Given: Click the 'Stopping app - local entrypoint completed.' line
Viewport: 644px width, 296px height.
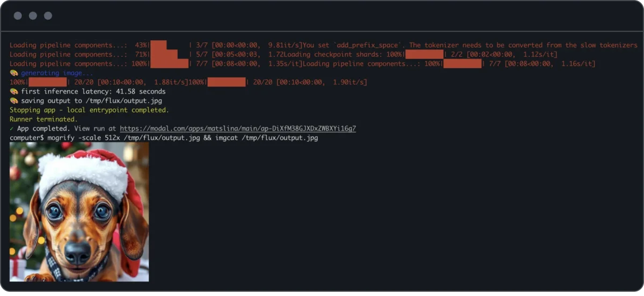Looking at the screenshot, I should [90, 110].
